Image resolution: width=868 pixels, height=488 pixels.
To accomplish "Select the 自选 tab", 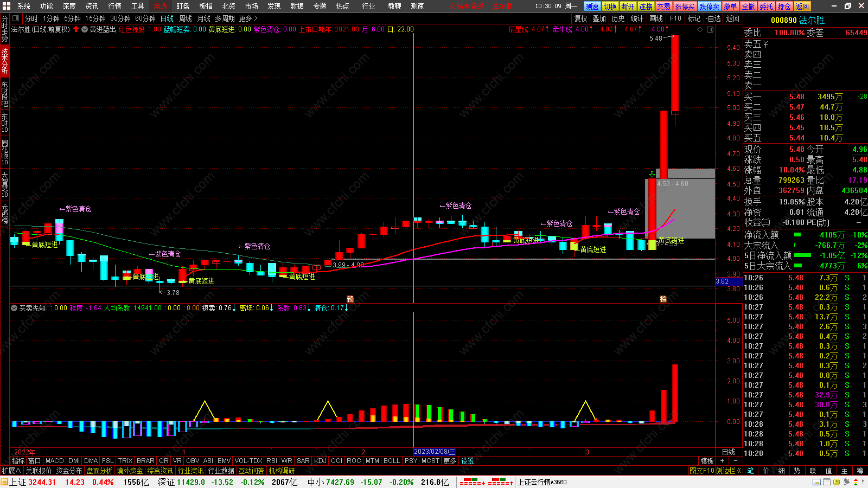I will [x=161, y=6].
